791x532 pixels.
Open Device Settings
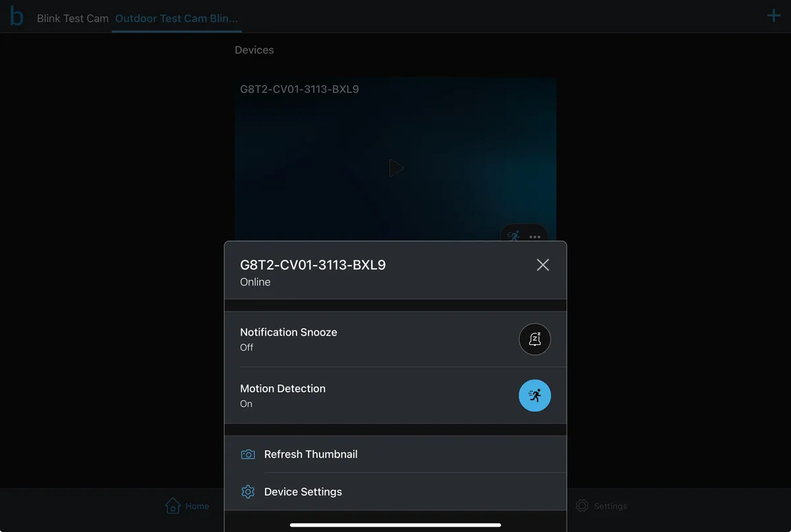pos(395,492)
